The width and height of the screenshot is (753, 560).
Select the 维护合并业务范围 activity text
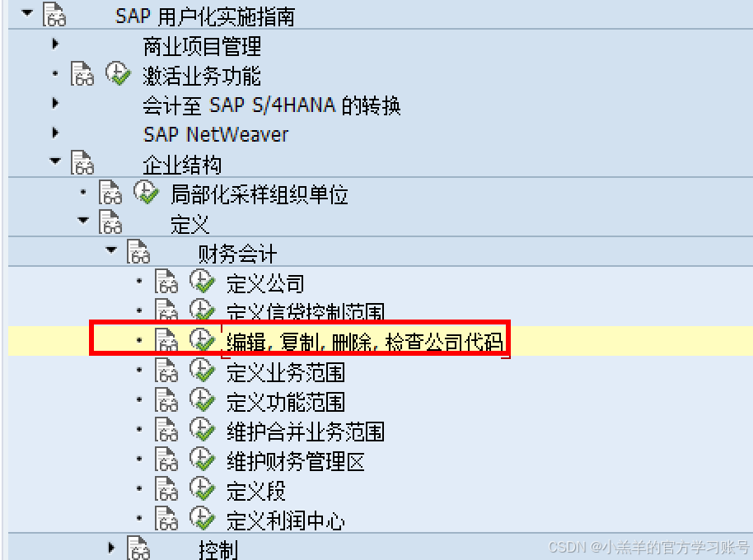pos(306,432)
